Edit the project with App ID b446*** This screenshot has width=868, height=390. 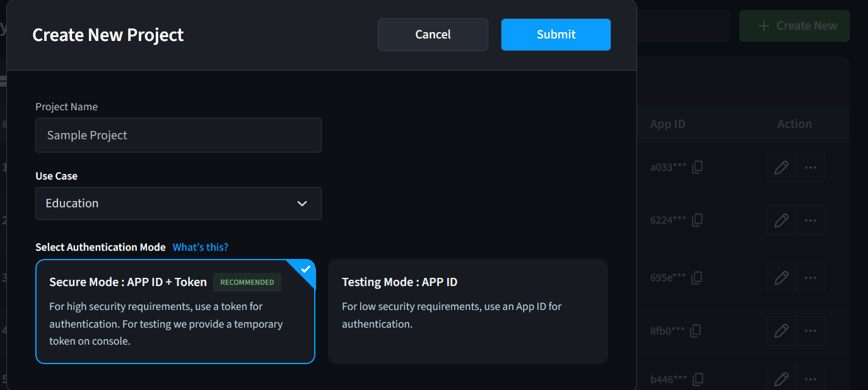(781, 379)
